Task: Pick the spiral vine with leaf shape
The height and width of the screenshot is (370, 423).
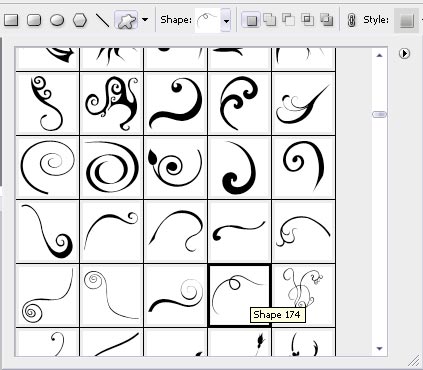Action: (175, 167)
